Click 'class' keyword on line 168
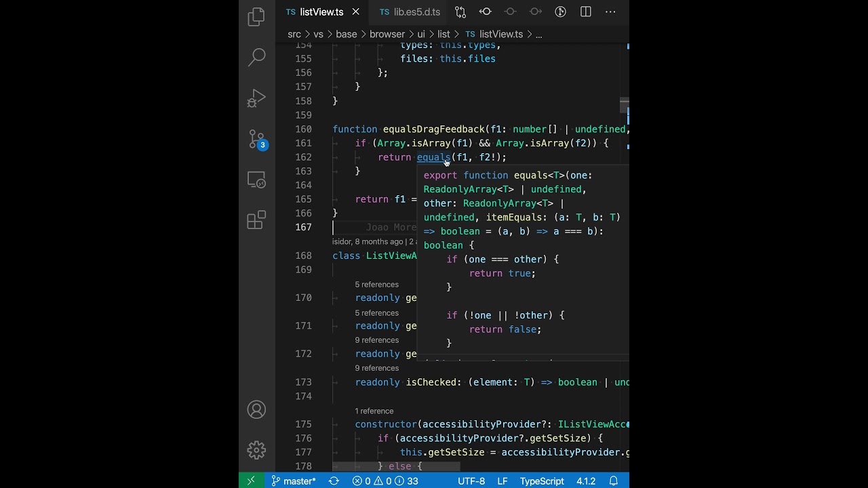Viewport: 868px width, 488px height. (346, 256)
